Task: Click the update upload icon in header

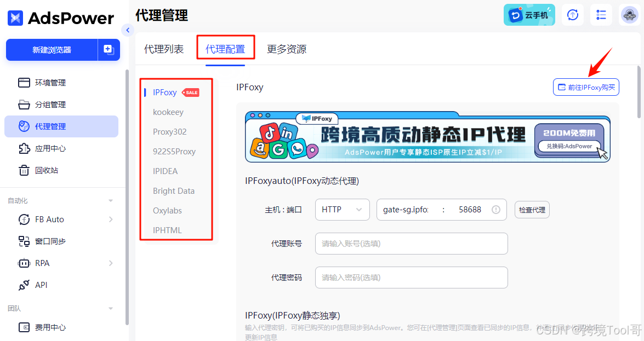Action: [x=573, y=15]
